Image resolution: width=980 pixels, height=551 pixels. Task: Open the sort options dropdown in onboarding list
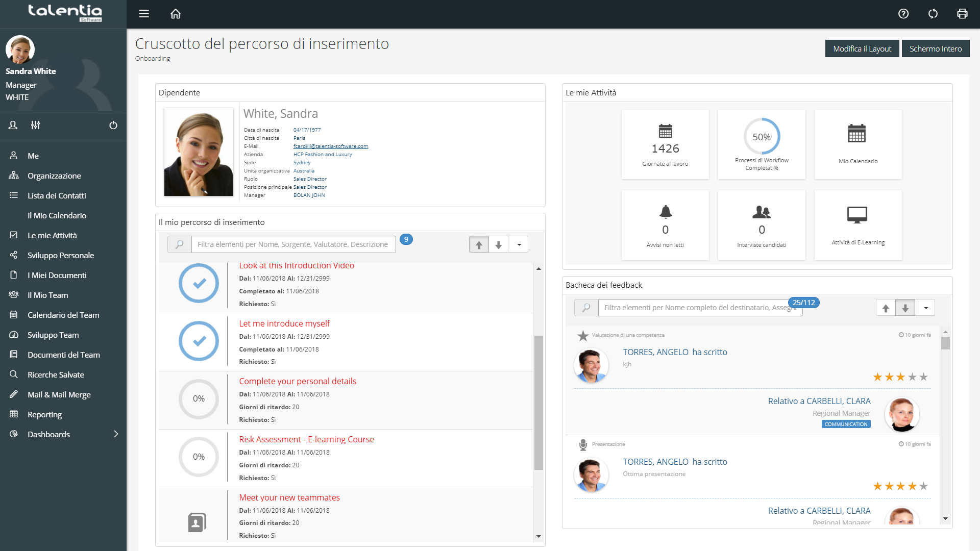[519, 244]
